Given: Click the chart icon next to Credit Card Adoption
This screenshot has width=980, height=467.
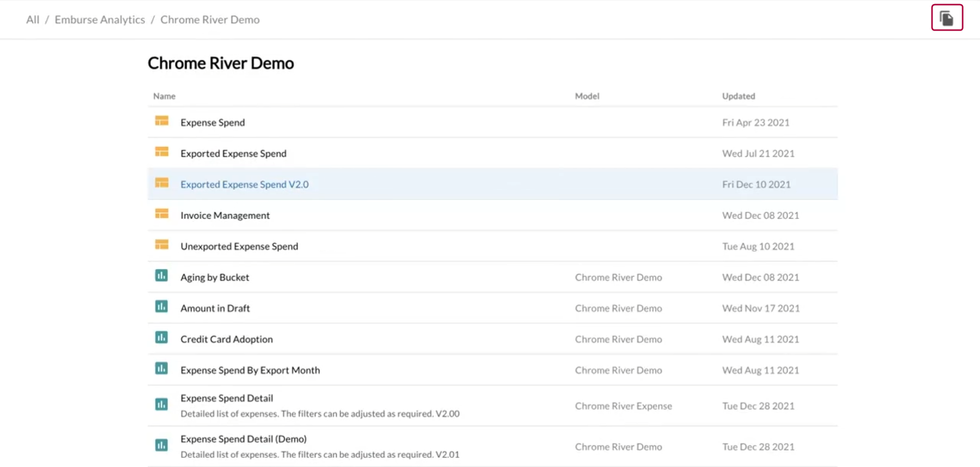Looking at the screenshot, I should (161, 337).
